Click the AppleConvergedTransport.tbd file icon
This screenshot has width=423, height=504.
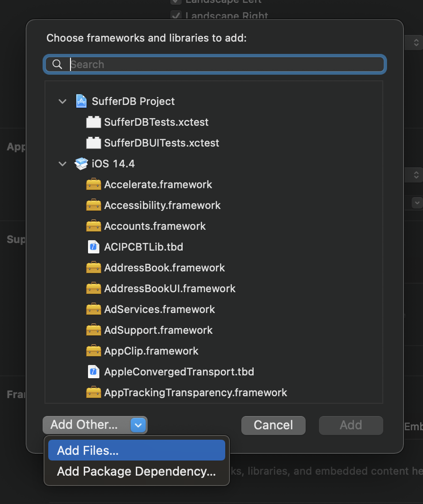pos(94,372)
